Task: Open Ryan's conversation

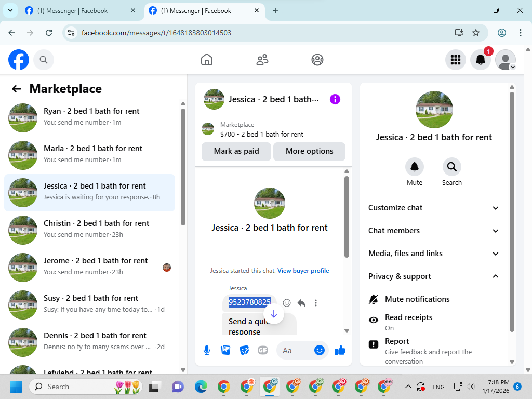Action: pyautogui.click(x=89, y=118)
